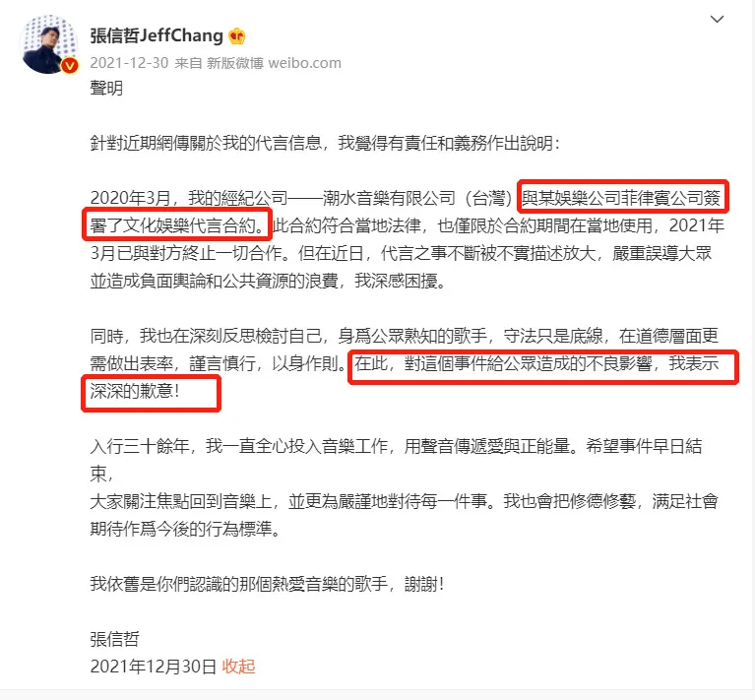Click the 新版微博 weibo.com source link
The image size is (755, 700).
point(274,63)
